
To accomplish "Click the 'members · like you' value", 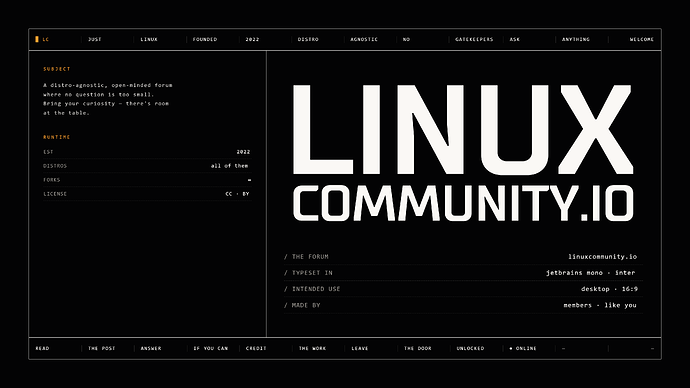I will click(600, 305).
